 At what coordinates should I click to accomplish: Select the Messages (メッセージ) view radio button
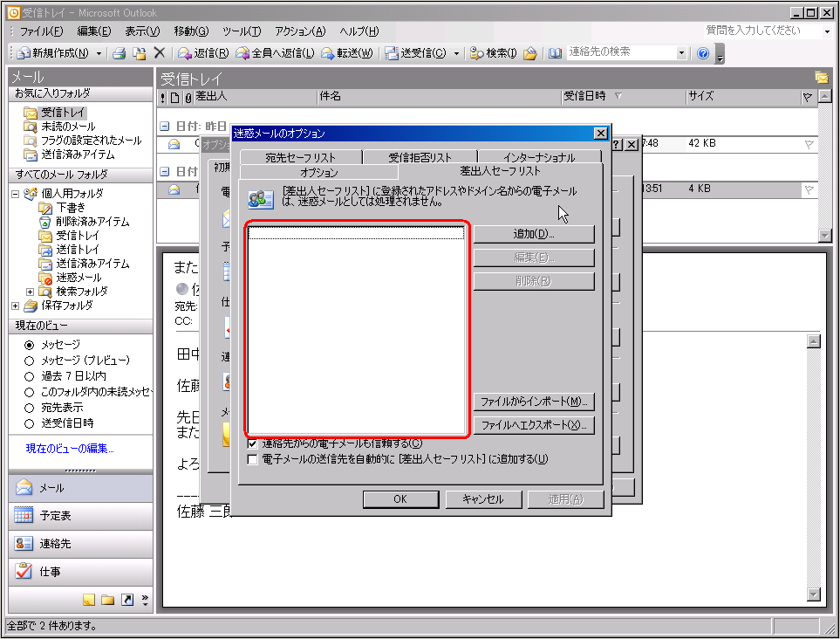pyautogui.click(x=30, y=345)
